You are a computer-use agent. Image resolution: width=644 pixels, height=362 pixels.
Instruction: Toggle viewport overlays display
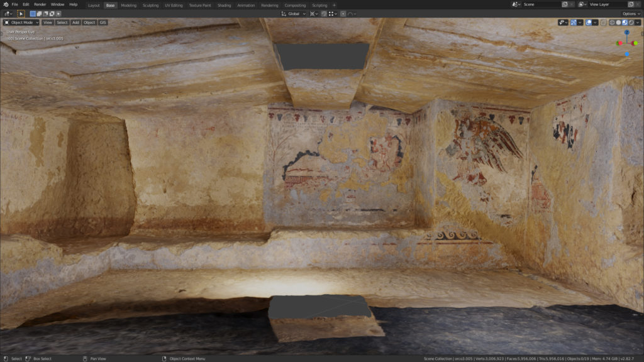589,23
